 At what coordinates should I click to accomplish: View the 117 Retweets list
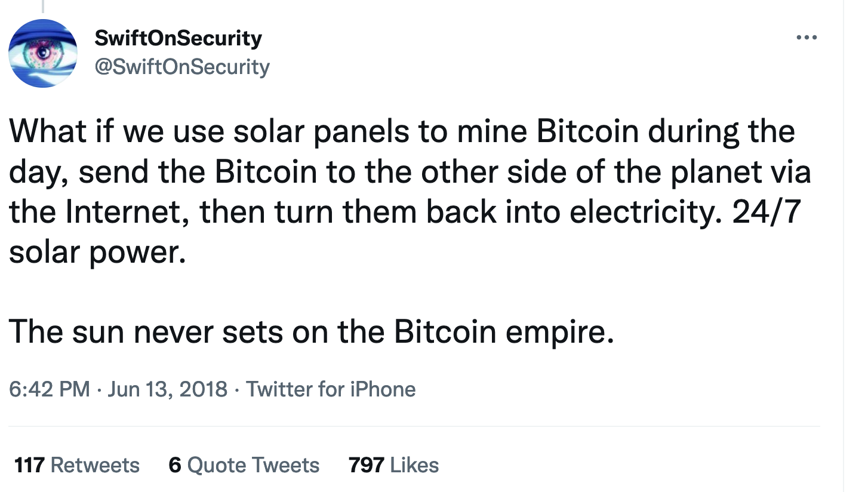[76, 465]
